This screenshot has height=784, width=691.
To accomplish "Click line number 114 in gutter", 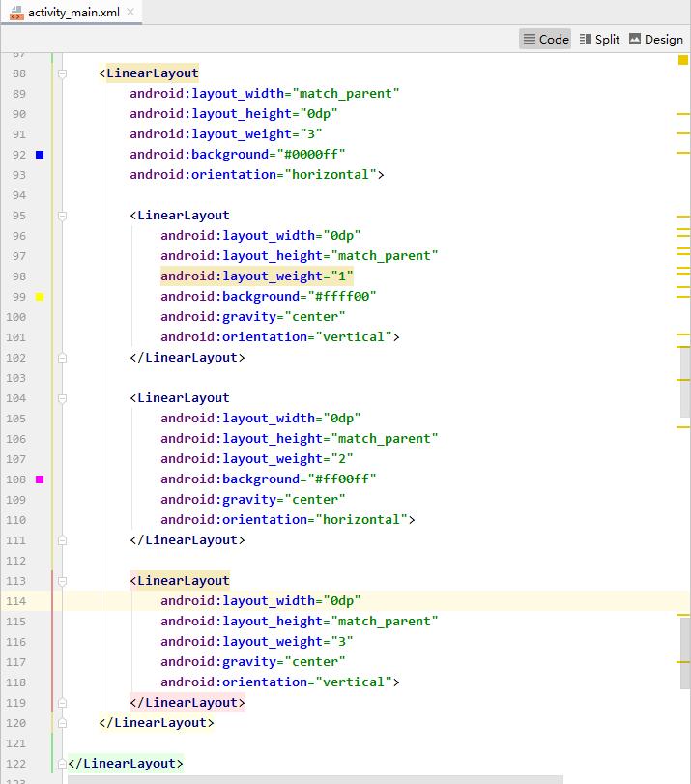I will pyautogui.click(x=16, y=601).
